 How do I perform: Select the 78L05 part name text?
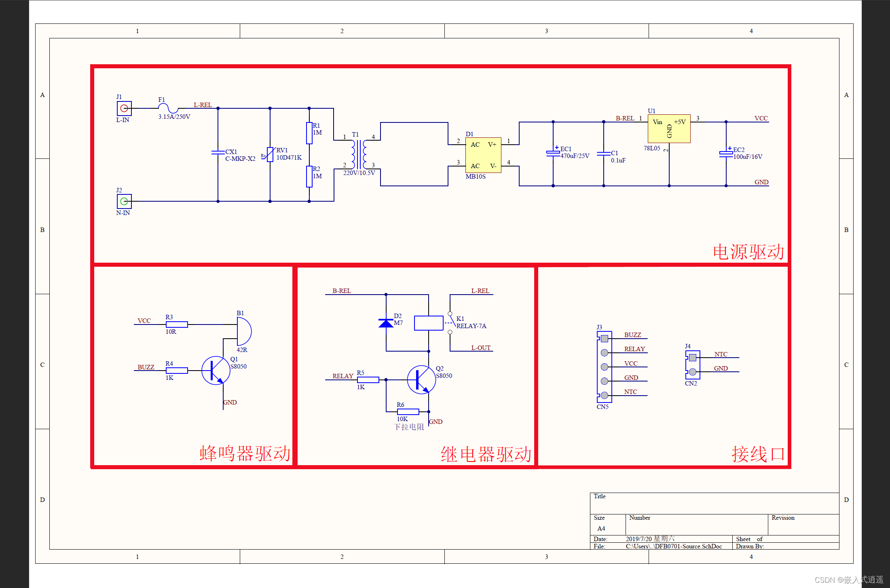(652, 148)
